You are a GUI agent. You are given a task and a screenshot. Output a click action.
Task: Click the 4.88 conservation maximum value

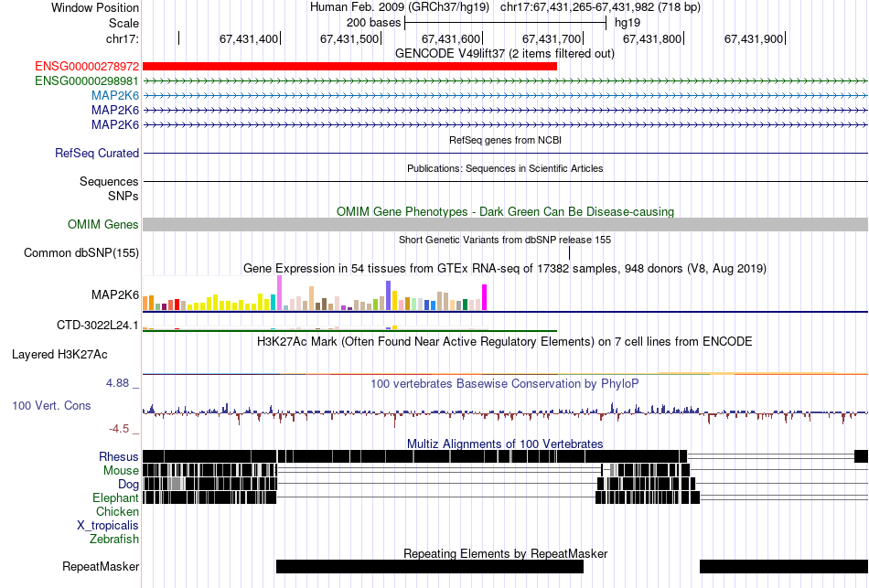click(x=117, y=383)
